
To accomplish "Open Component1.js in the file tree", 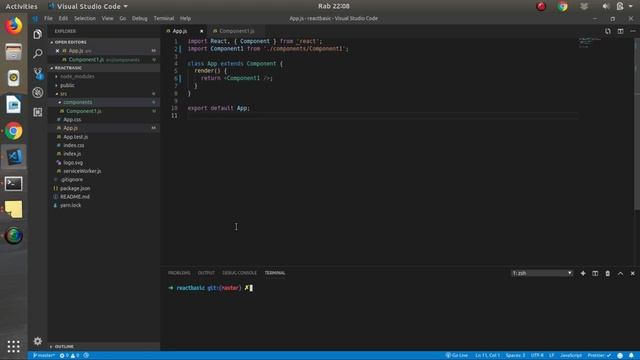I will [x=84, y=111].
